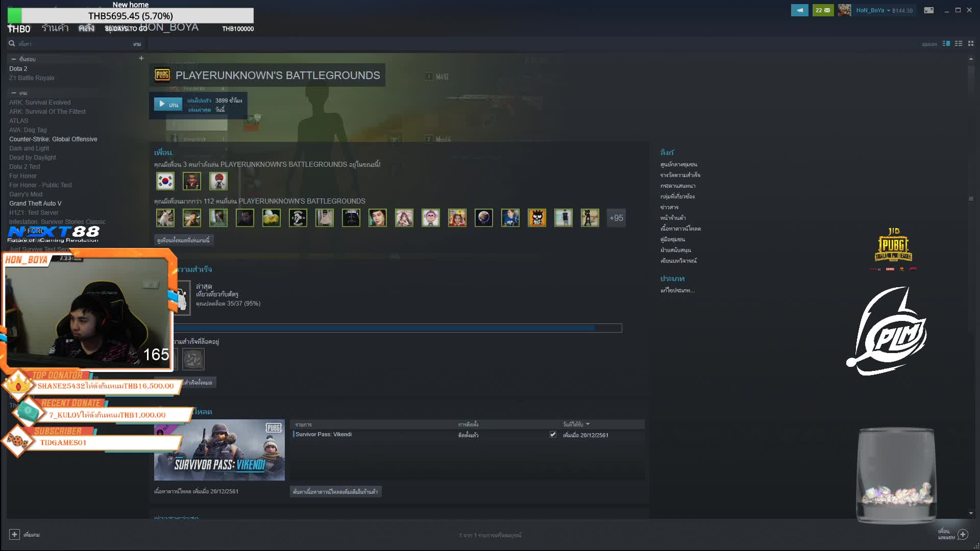The width and height of the screenshot is (980, 551).
Task: Select Garry's Mod in list
Action: 26,194
